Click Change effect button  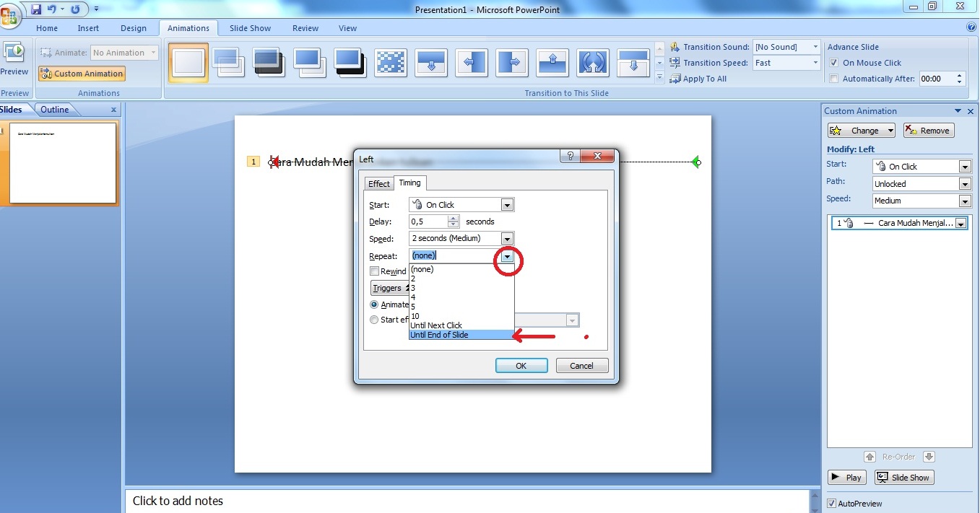[862, 131]
